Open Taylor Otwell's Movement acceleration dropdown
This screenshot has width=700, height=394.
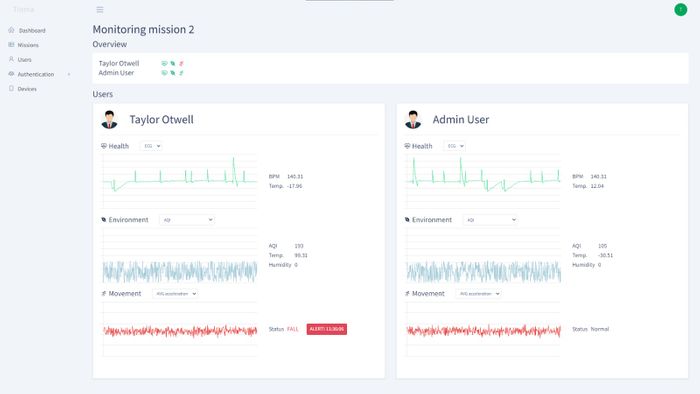pos(175,294)
